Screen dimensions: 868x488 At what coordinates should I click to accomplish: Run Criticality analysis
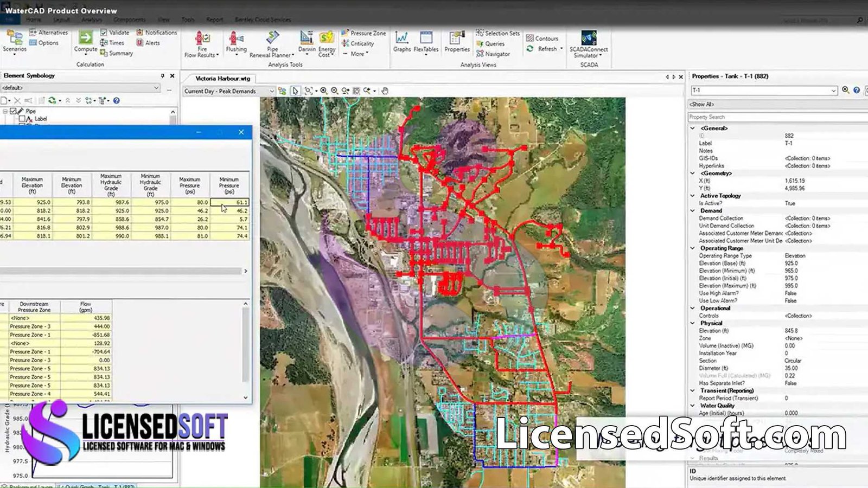(358, 43)
